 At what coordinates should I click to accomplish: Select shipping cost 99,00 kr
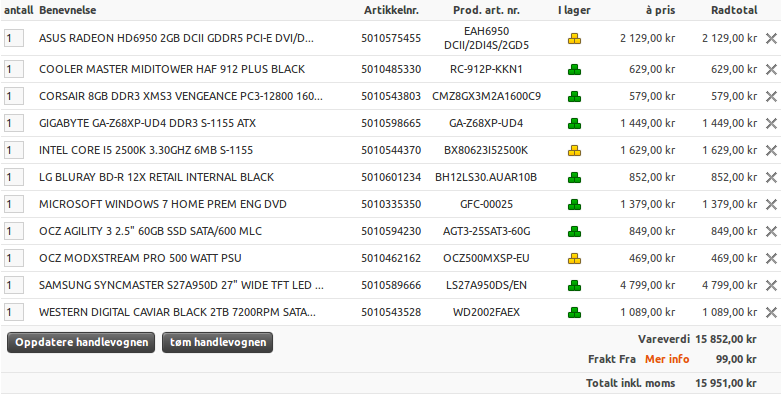(x=736, y=359)
